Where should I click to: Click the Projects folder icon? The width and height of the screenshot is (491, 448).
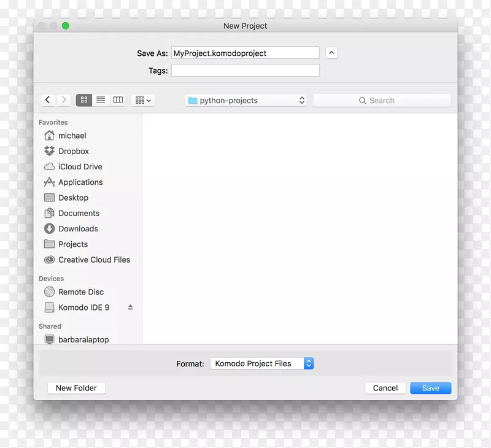click(49, 244)
